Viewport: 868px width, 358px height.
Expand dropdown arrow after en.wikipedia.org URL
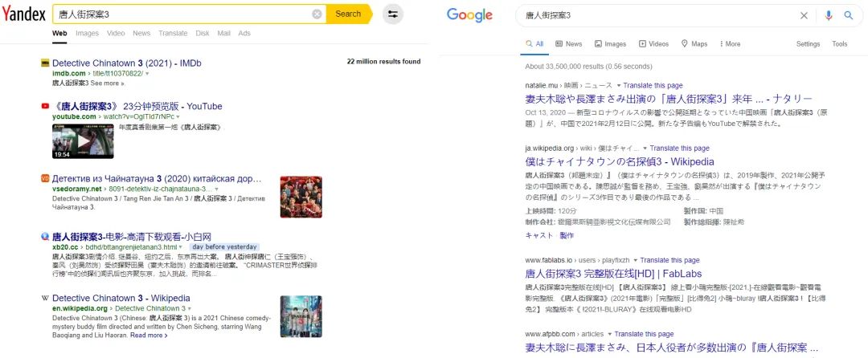pos(190,308)
